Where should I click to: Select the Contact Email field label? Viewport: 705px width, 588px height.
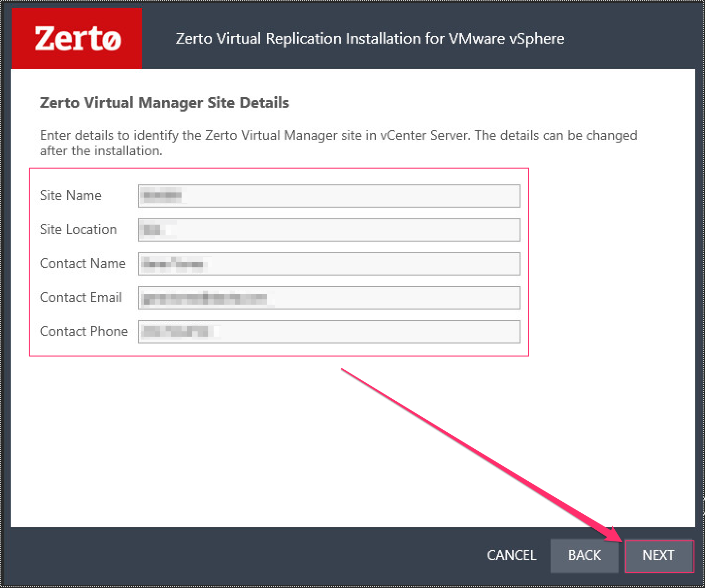[81, 297]
